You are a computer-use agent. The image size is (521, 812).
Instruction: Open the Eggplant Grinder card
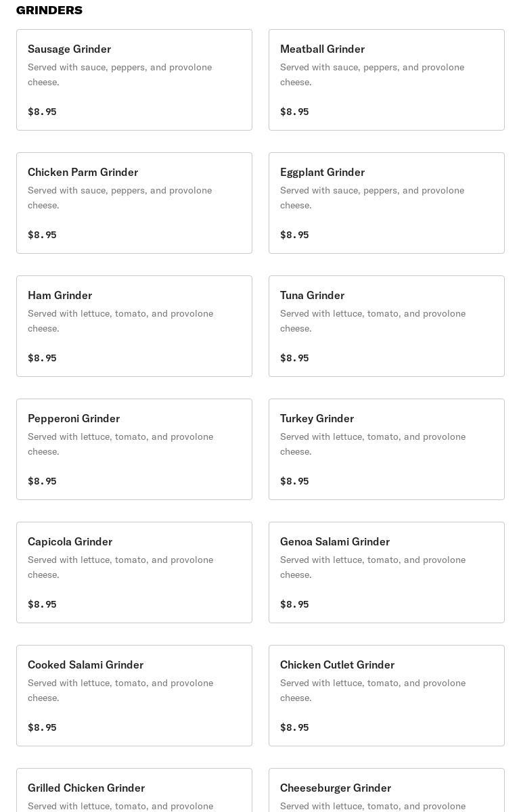coord(386,203)
